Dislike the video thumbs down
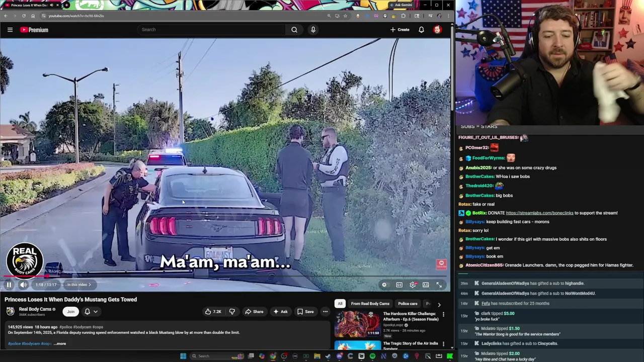This screenshot has width=644, height=362. point(232,312)
